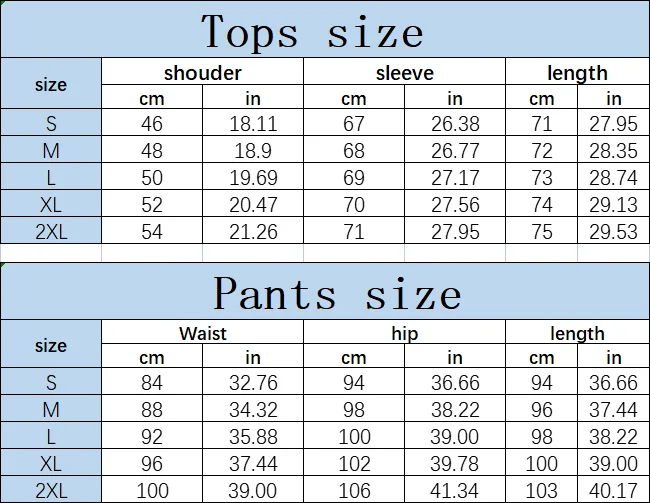Select the "shouder" column header
The image size is (650, 503).
point(202,73)
